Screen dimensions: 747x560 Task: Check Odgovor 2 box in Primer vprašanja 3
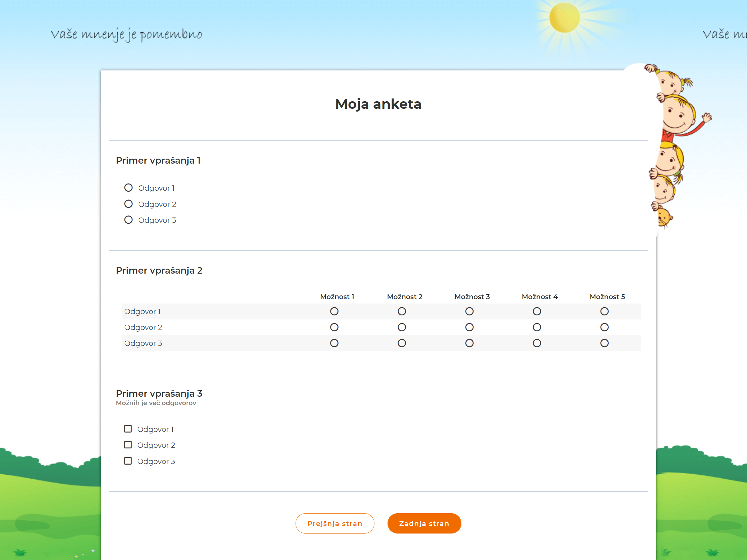click(128, 445)
